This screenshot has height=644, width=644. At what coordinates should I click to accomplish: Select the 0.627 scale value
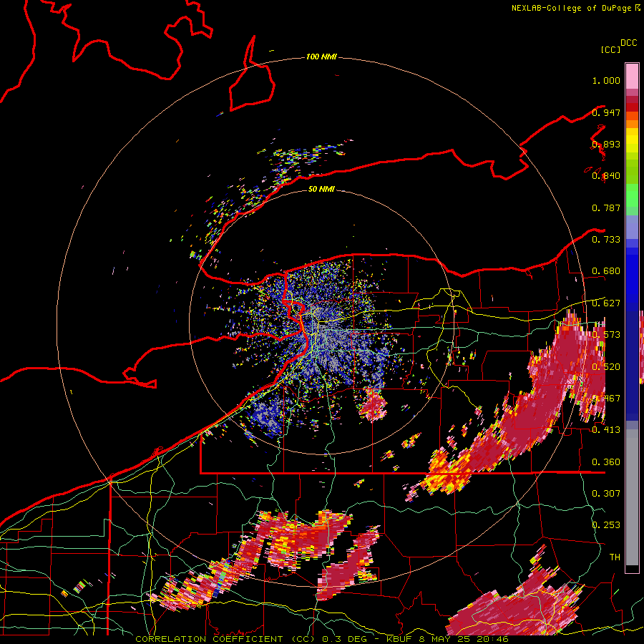tap(606, 303)
